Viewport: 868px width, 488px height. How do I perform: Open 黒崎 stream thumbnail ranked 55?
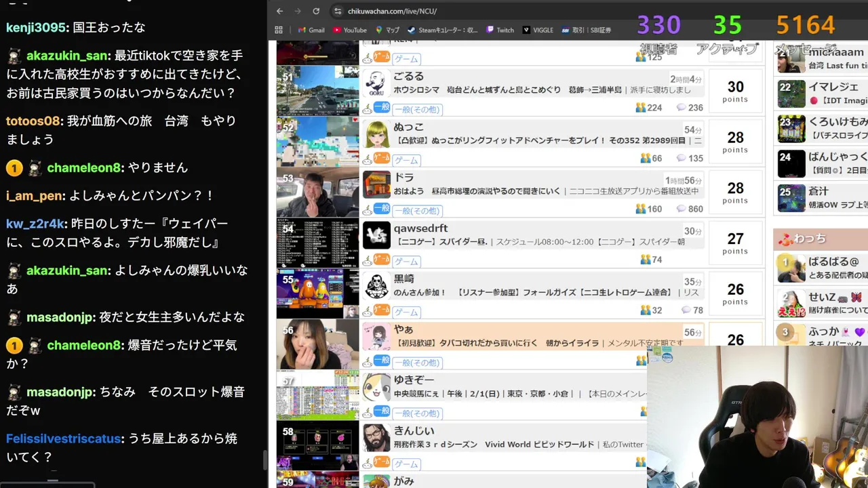[x=317, y=293]
